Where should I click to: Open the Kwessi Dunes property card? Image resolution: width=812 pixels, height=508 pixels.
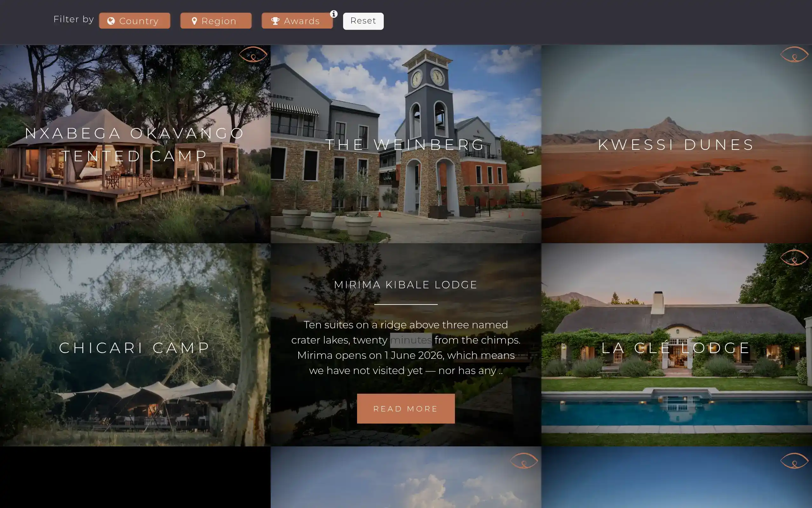point(677,144)
